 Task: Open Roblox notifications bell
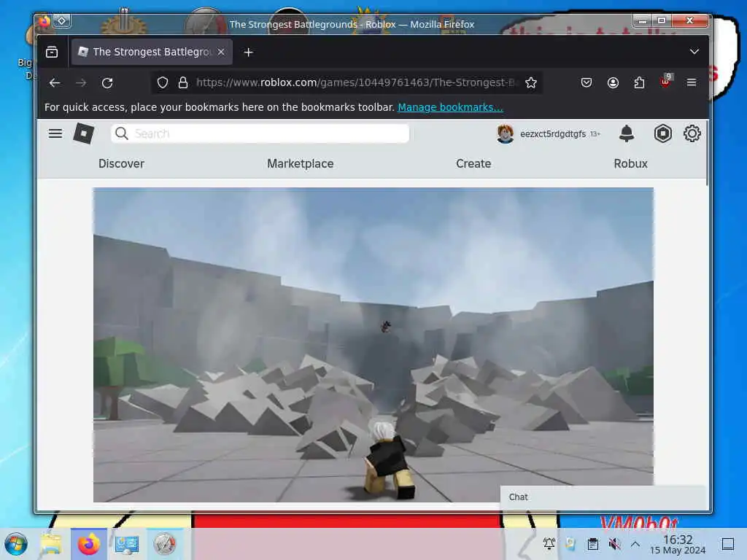627,134
